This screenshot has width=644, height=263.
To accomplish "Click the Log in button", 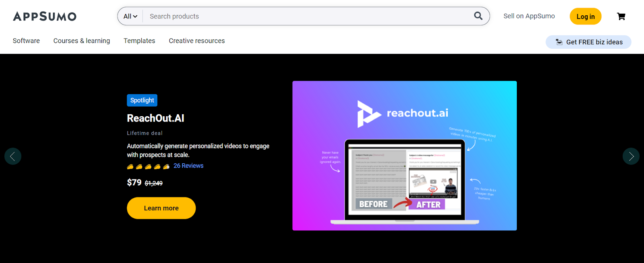I will (x=586, y=16).
